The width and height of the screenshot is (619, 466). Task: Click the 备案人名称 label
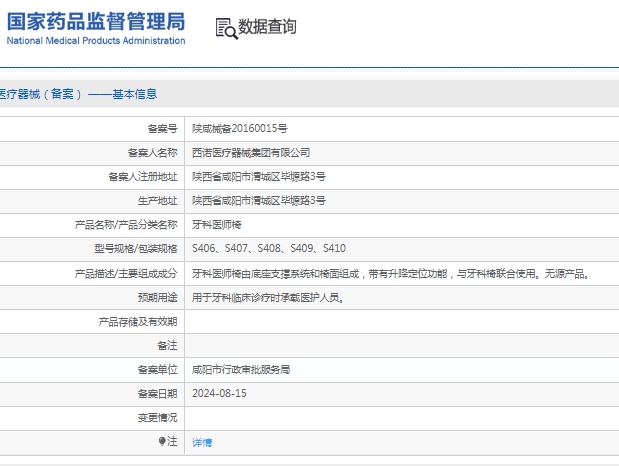coord(152,152)
